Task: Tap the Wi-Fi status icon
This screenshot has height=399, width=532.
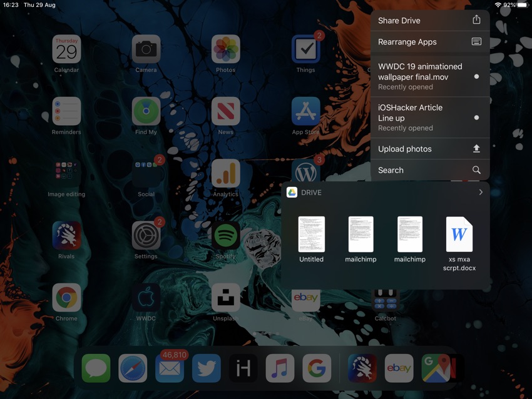Action: coord(498,5)
